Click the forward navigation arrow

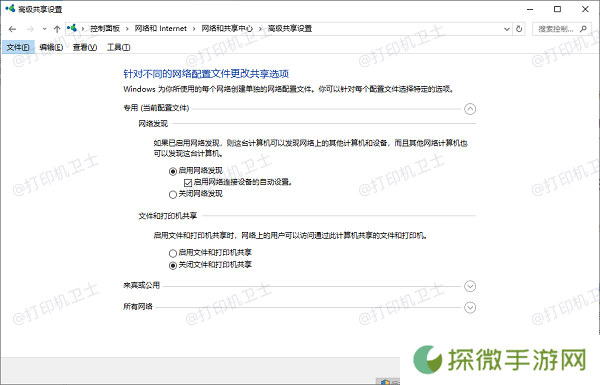(x=30, y=29)
